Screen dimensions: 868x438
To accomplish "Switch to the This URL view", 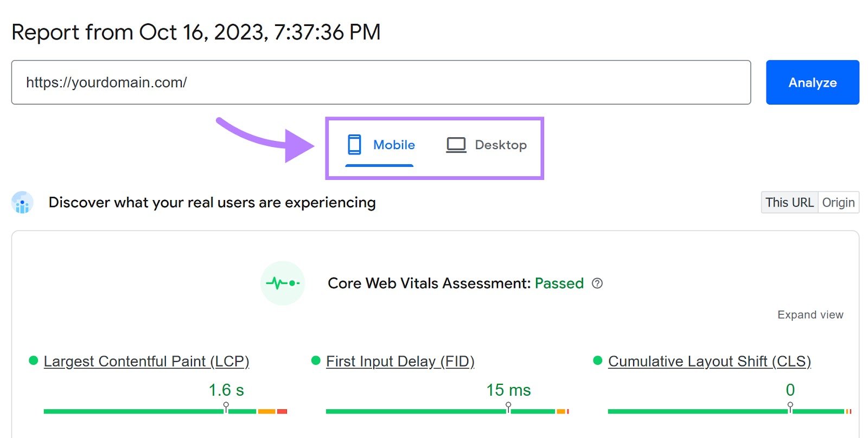I will pos(789,202).
